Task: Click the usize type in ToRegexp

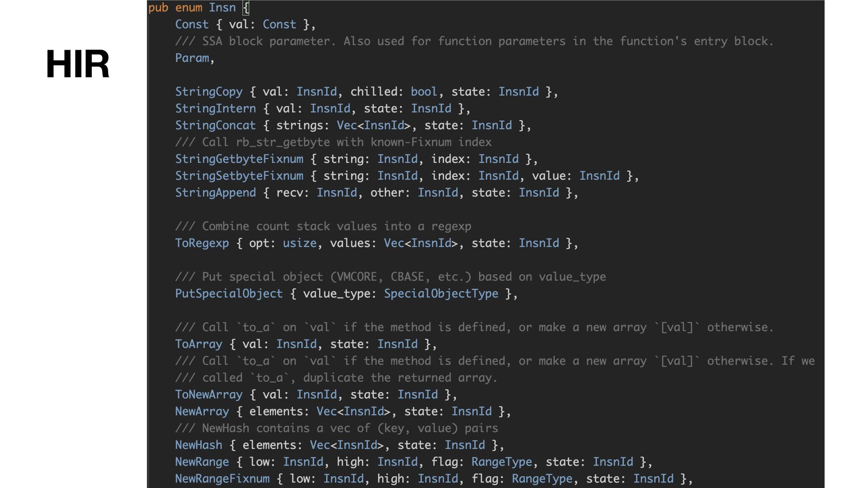Action: pos(299,243)
